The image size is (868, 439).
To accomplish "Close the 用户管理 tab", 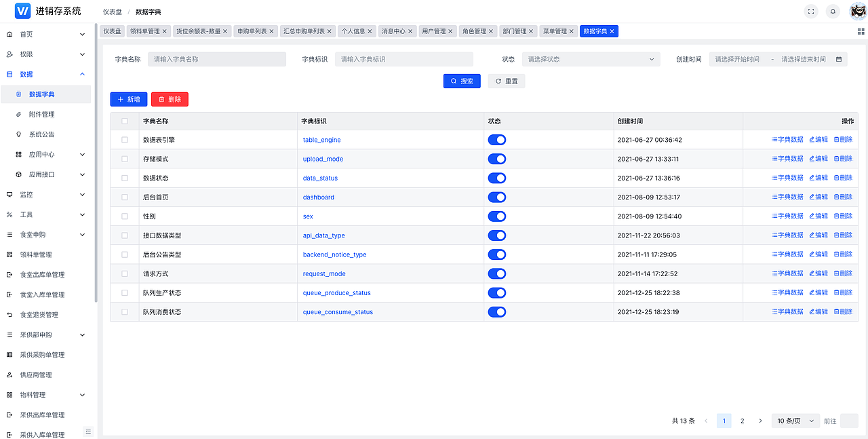I will [451, 31].
